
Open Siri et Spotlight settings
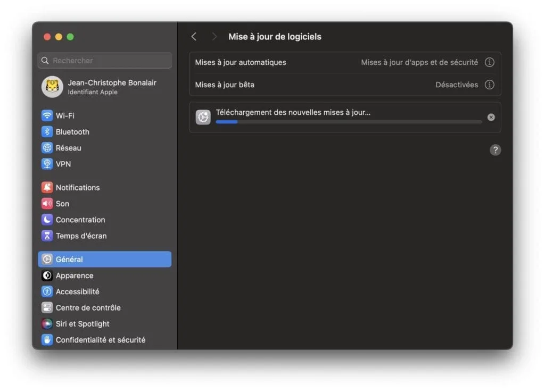pos(82,323)
